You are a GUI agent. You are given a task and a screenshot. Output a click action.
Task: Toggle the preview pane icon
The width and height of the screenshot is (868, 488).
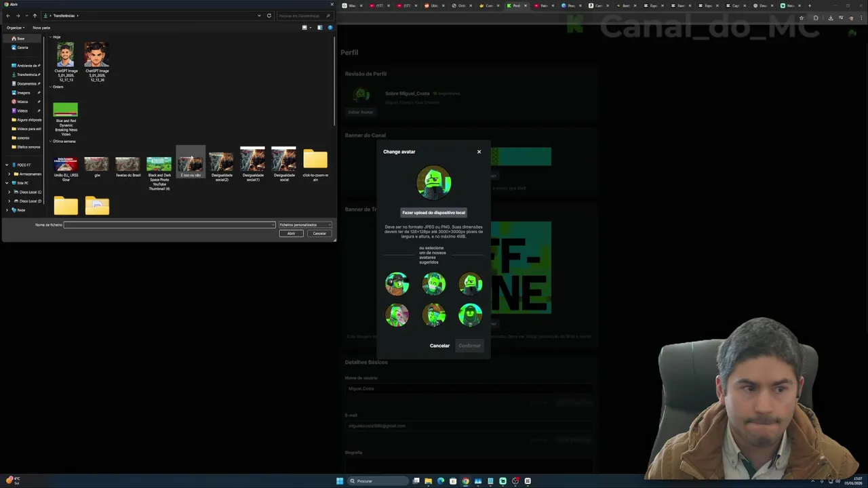pos(319,28)
